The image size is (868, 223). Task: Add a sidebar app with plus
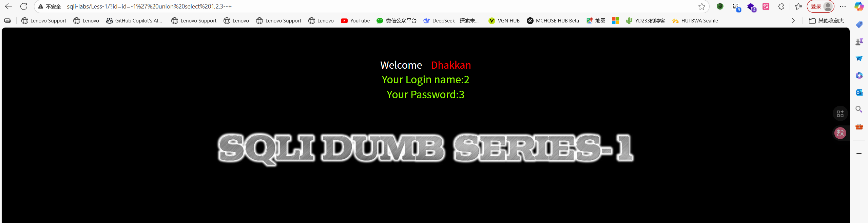[859, 154]
